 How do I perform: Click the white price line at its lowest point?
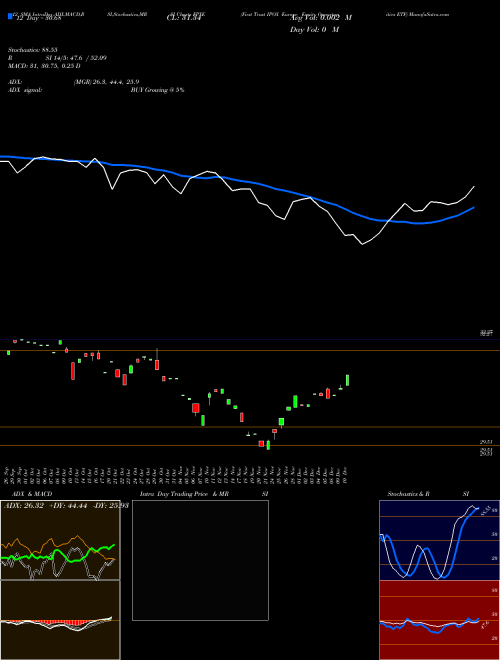click(x=362, y=244)
